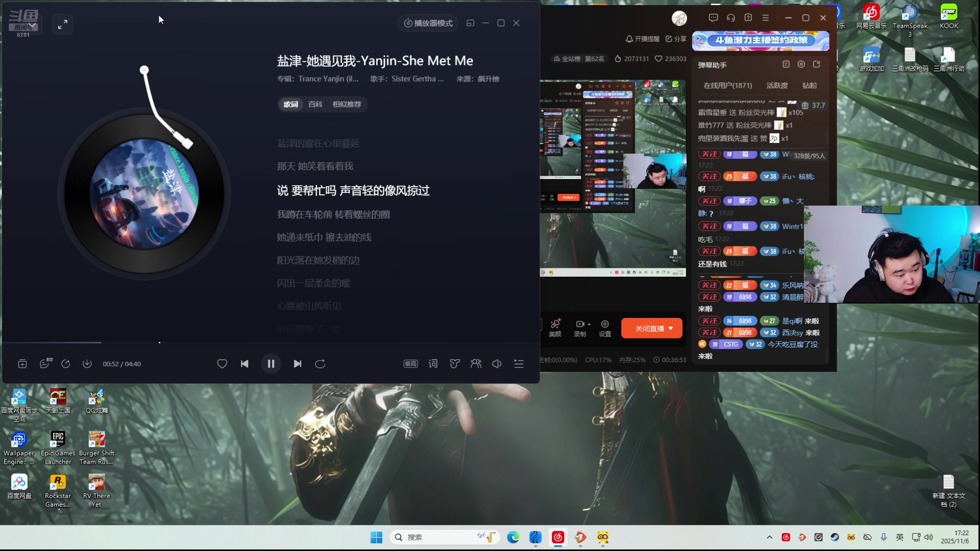Switch to the 活跃度 tab in 弹幕助手
980x551 pixels.
point(776,86)
